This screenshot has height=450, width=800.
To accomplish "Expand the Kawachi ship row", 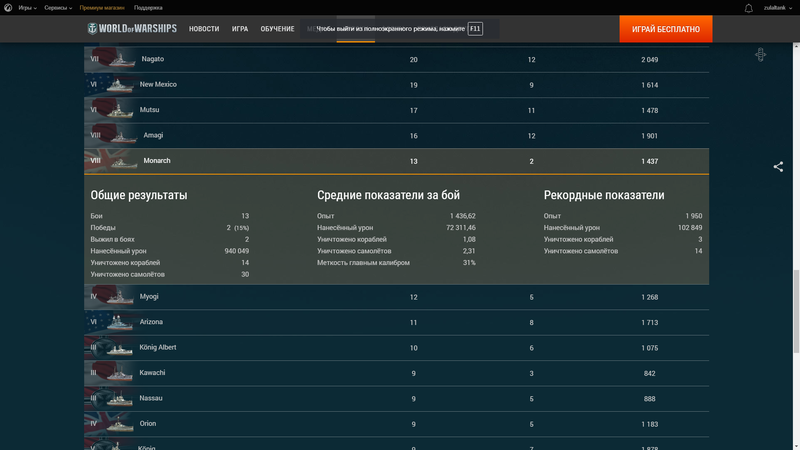I will click(396, 373).
